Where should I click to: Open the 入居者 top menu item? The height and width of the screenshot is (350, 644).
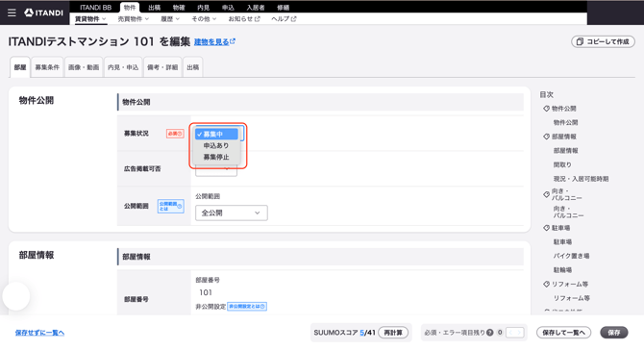256,8
